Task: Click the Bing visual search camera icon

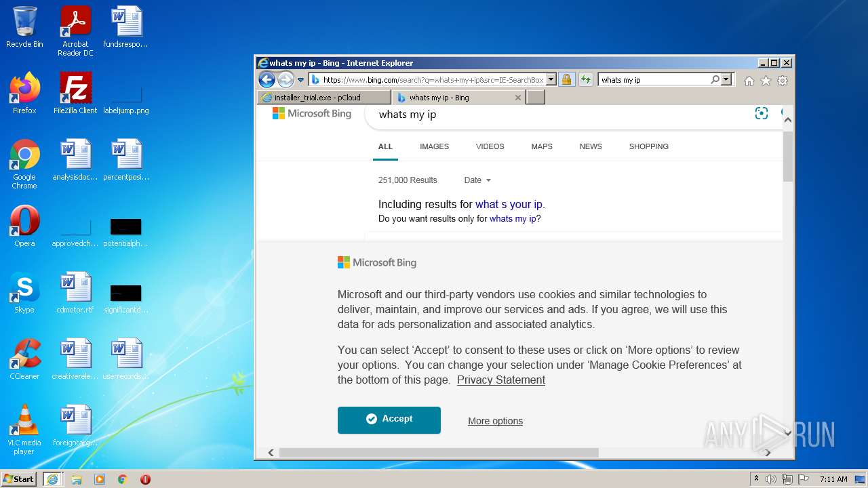Action: [762, 113]
